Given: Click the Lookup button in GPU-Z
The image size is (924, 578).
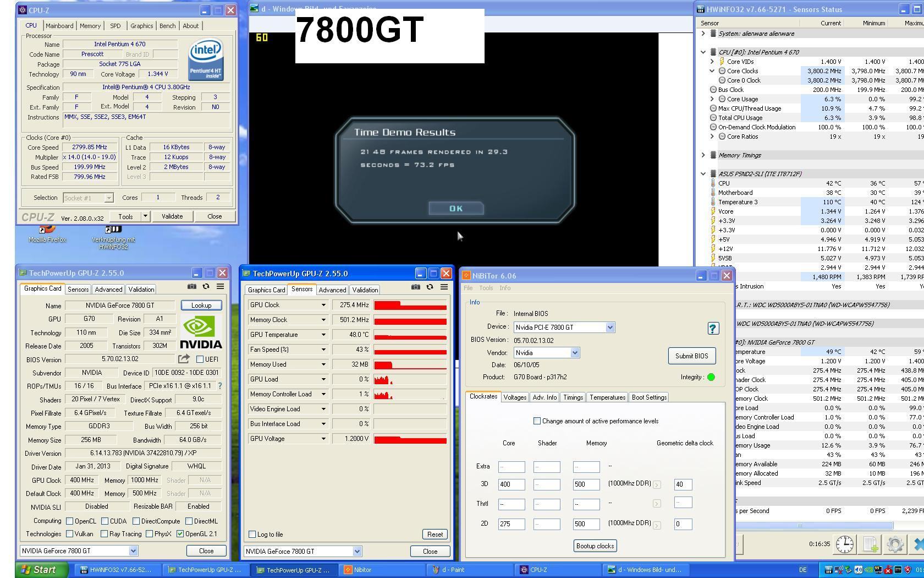Looking at the screenshot, I should tap(201, 306).
